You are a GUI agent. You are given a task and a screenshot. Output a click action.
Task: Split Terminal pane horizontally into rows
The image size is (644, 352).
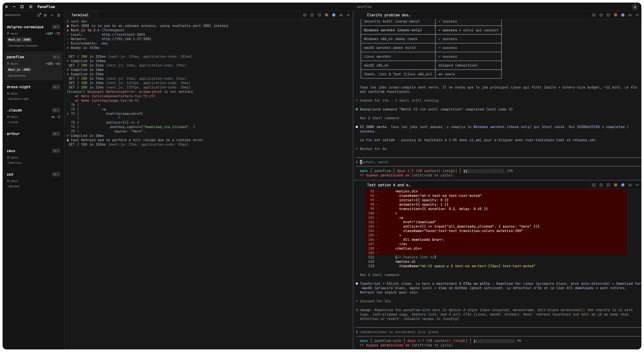(319, 15)
